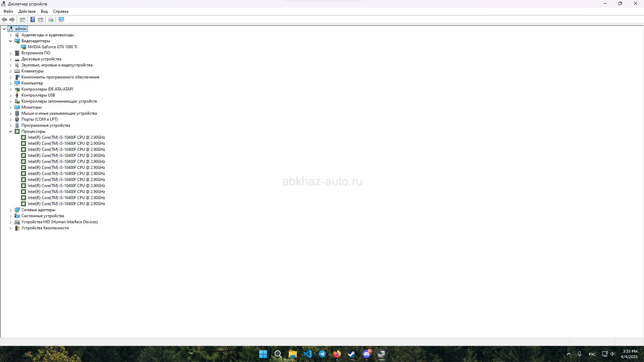
Task: Open Discord from taskbar
Action: pyautogui.click(x=367, y=354)
